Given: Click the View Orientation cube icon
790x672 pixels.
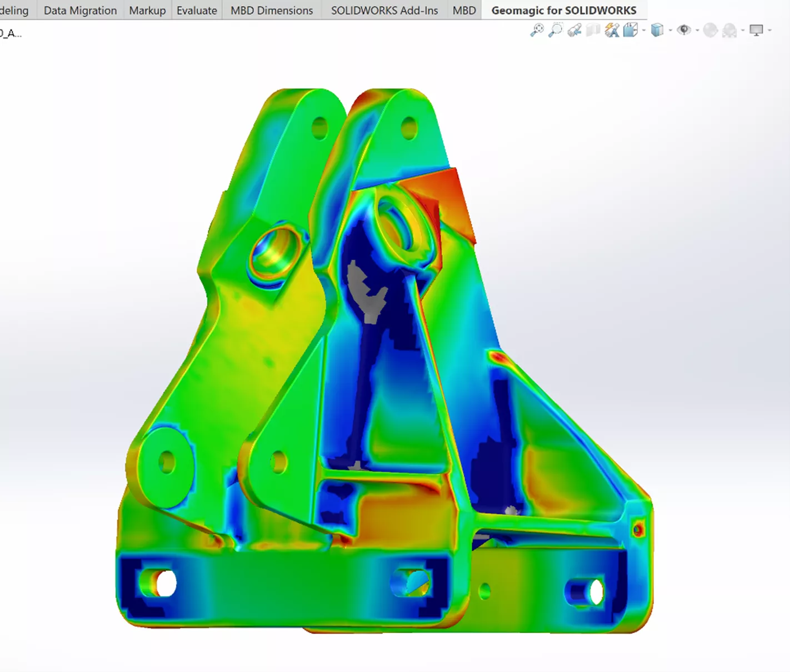Looking at the screenshot, I should (631, 30).
